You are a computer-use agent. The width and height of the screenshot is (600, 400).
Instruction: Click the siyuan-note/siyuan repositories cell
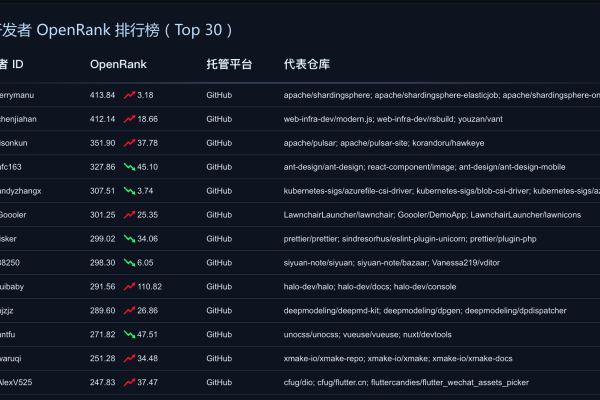[391, 263]
